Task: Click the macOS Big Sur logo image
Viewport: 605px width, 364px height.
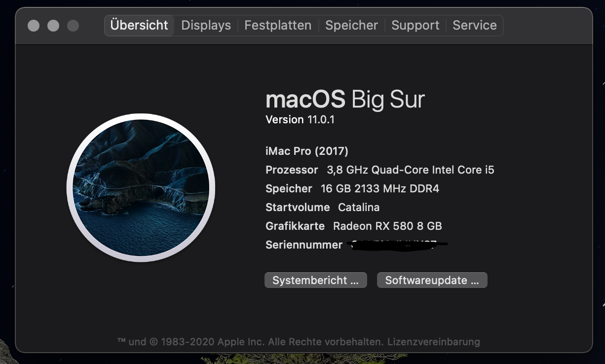Action: [x=141, y=187]
